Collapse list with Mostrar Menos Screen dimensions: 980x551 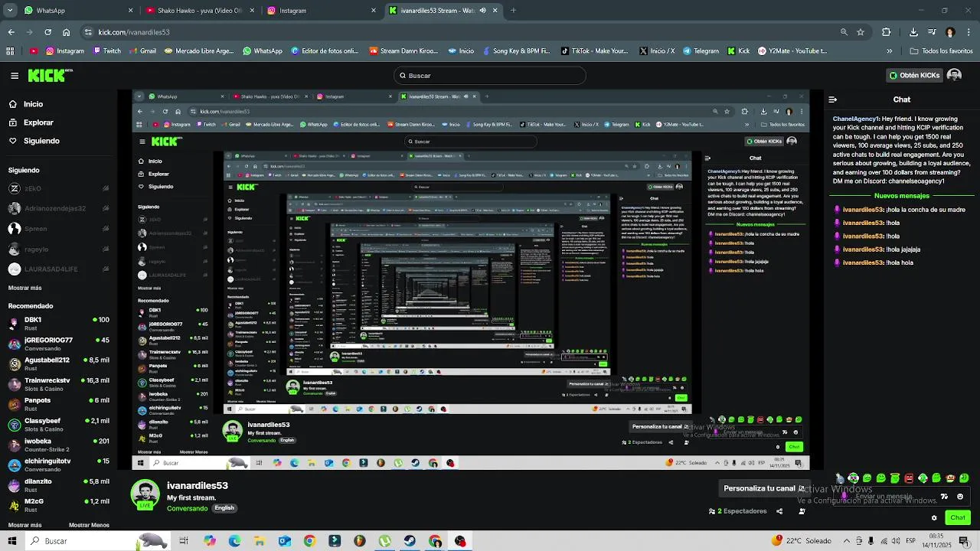(89, 525)
